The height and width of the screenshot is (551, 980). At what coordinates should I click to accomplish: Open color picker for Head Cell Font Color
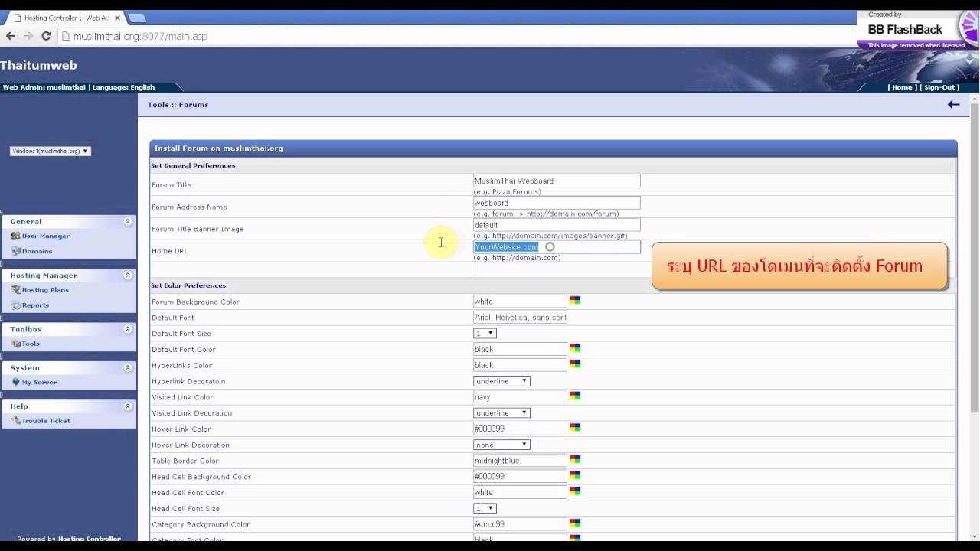575,491
